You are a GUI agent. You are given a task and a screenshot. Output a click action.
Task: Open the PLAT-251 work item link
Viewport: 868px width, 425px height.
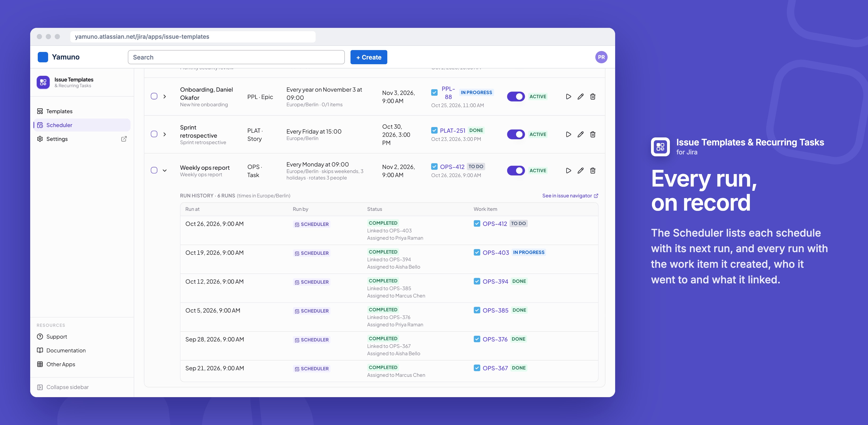453,131
